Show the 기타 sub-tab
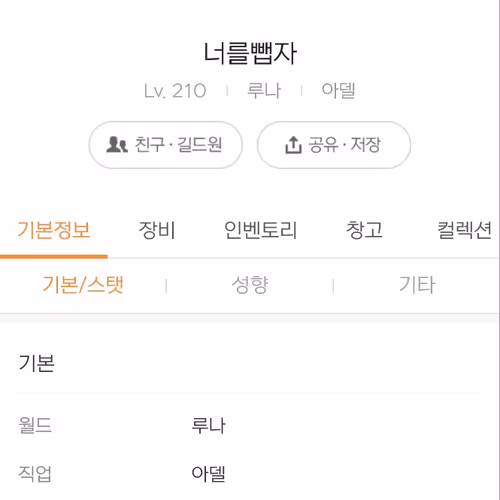 417,285
